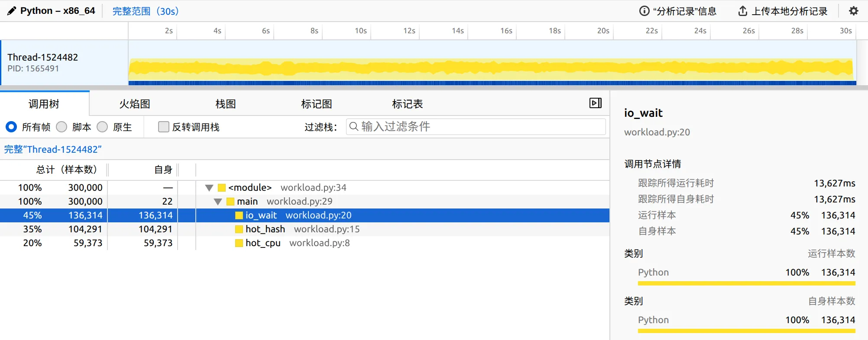Image resolution: width=868 pixels, height=340 pixels.
Task: Select the hot_hash row
Action: (304, 229)
